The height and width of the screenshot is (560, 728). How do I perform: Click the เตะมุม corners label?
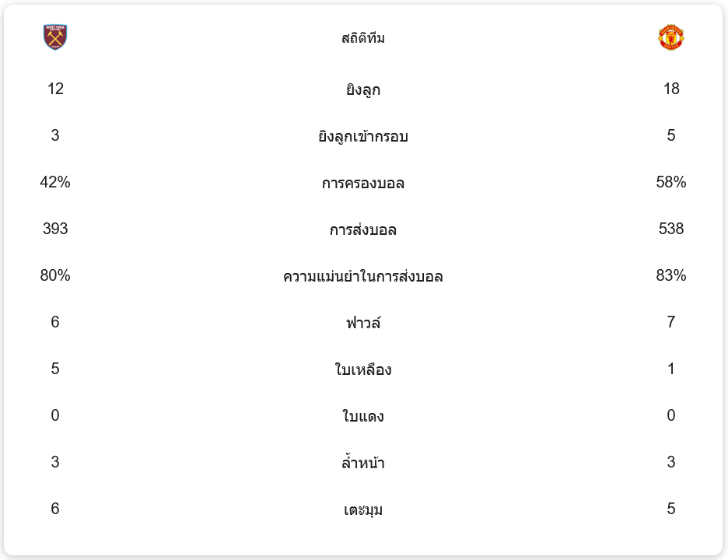point(363,509)
